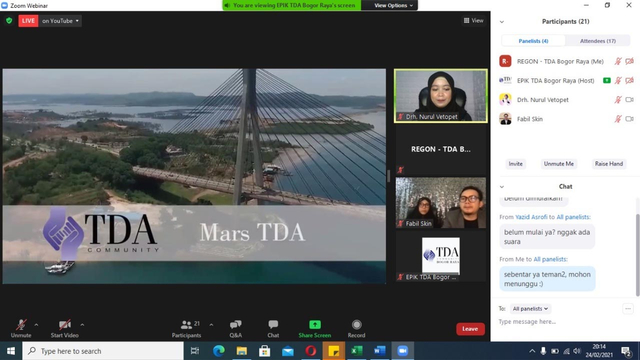Click muted mic icon for EPIK host
The width and height of the screenshot is (640, 360).
point(618,80)
